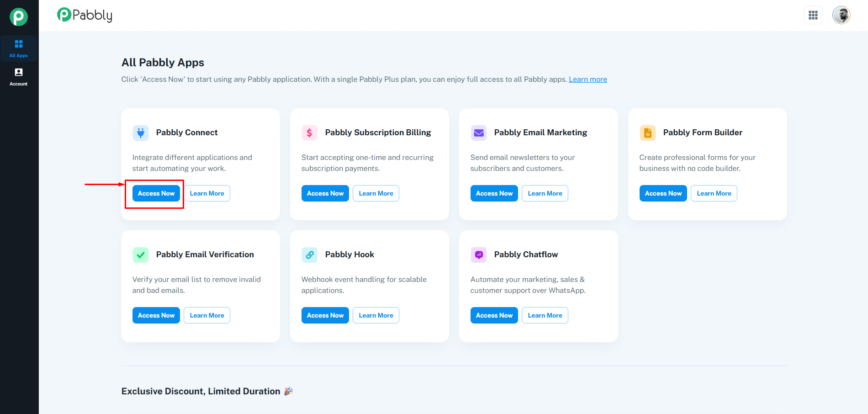
Task: Click the All Pabbly Apps heading
Action: (x=163, y=63)
